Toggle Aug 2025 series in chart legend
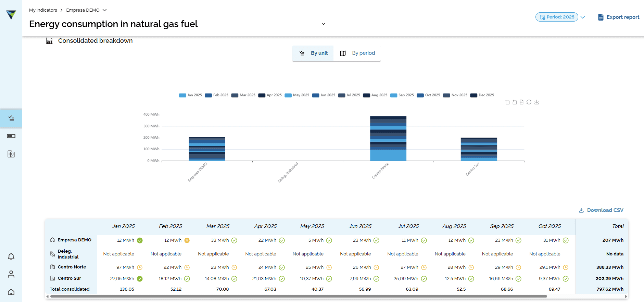The image size is (644, 302). [x=375, y=95]
